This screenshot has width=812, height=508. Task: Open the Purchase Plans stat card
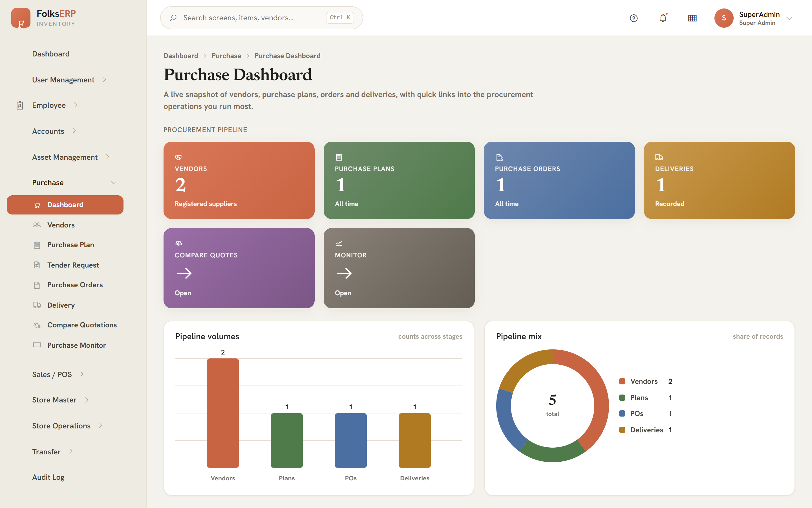(x=399, y=180)
